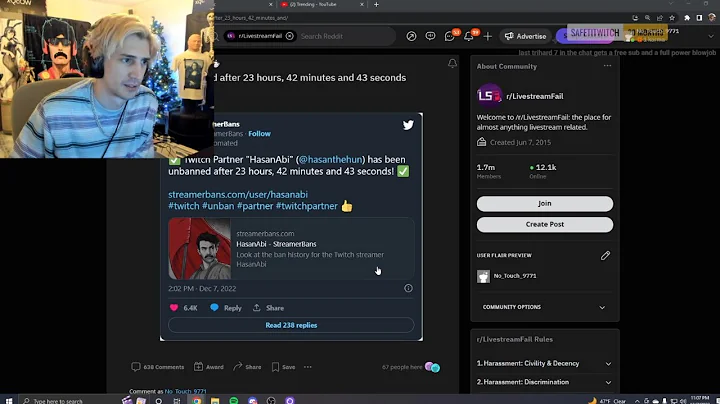This screenshot has width=720, height=404.
Task: Open the streamerbans.com/user/hasanabi link
Action: (238, 194)
